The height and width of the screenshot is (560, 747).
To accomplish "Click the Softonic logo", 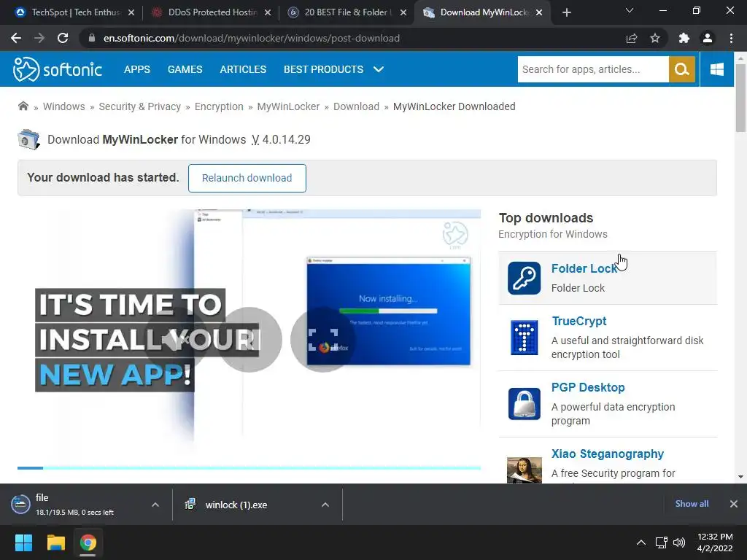I will pos(57,69).
